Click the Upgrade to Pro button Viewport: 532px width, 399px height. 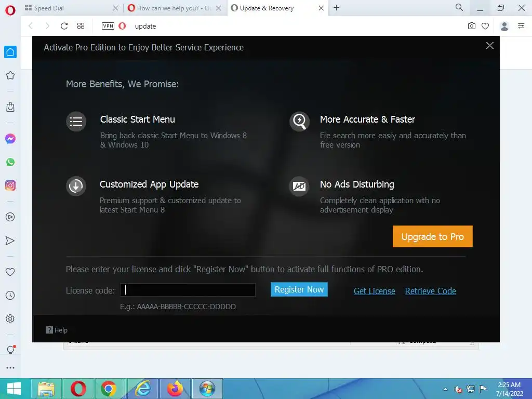click(433, 236)
